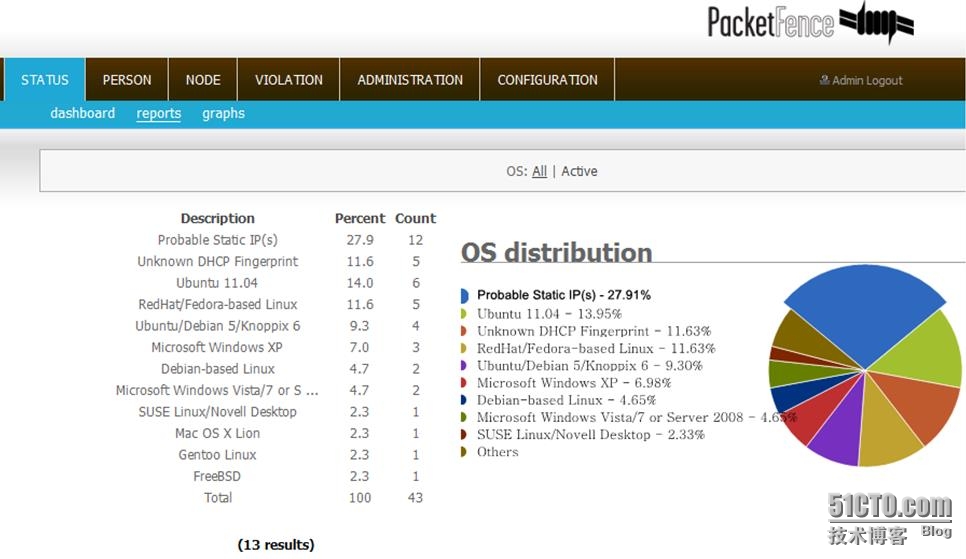The width and height of the screenshot is (966, 559).
Task: Click the Admin Logout link
Action: pos(867,80)
